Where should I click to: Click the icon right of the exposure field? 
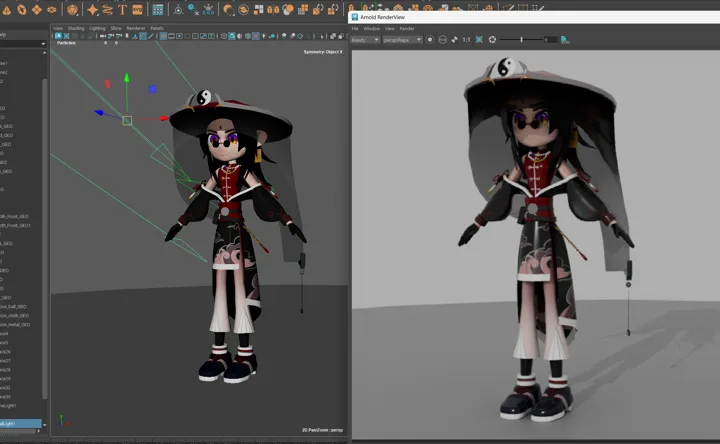565,40
